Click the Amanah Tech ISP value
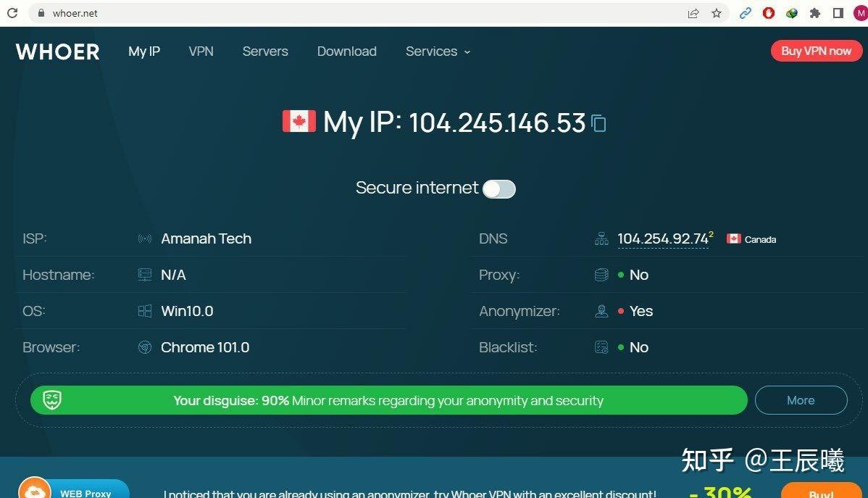Viewport: 868px width, 498px height. 206,238
